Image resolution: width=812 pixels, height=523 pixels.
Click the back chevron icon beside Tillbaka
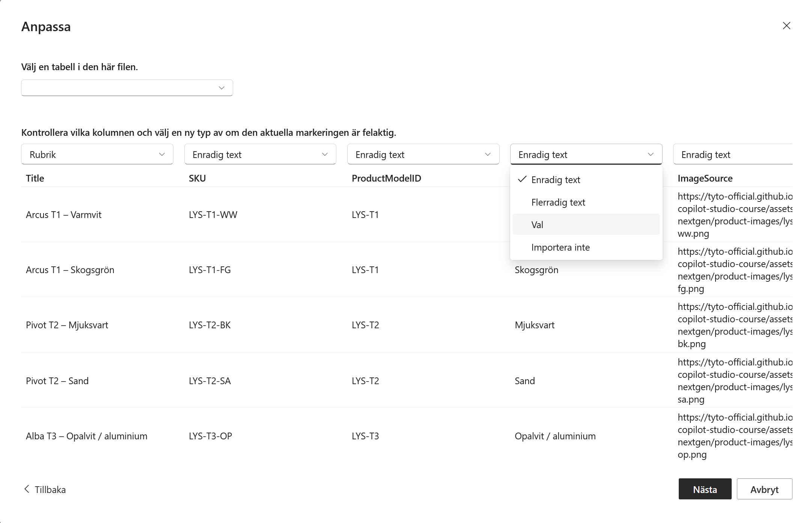[27, 489]
